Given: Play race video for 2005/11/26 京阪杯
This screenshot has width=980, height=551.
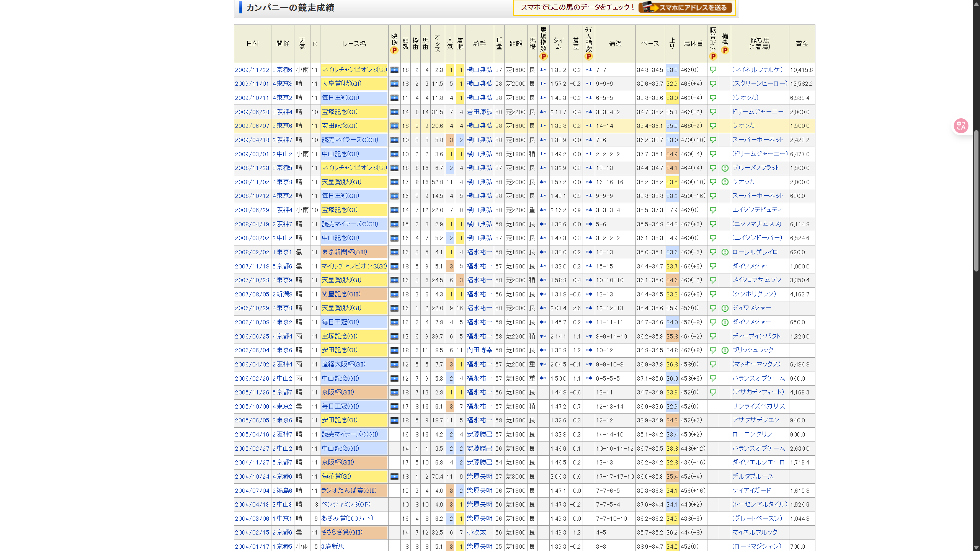Looking at the screenshot, I should (394, 392).
